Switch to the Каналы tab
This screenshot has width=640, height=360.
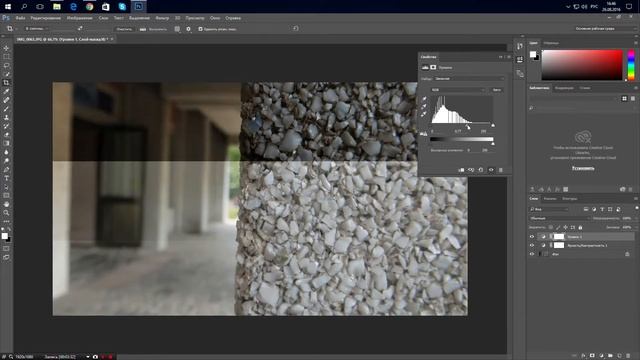550,199
